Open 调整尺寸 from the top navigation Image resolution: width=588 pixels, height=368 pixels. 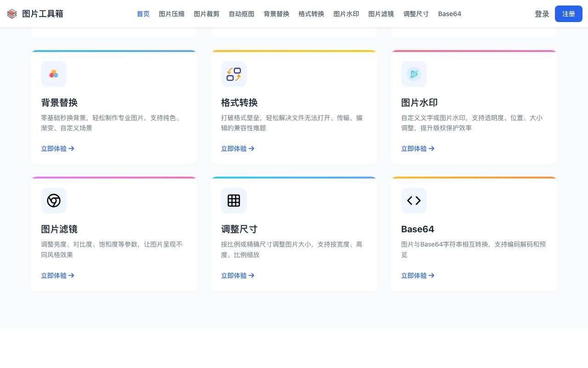click(x=416, y=14)
